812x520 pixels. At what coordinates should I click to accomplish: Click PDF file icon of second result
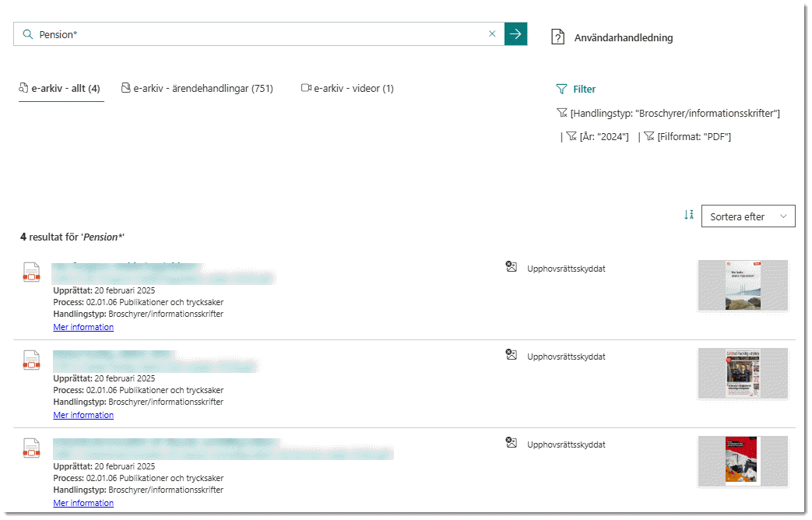[32, 360]
